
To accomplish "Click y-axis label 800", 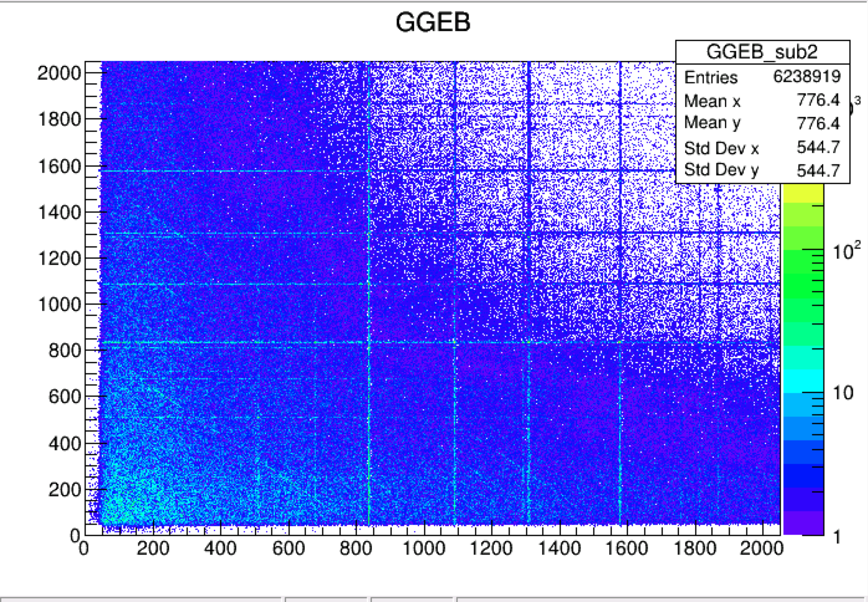I will pyautogui.click(x=65, y=351).
